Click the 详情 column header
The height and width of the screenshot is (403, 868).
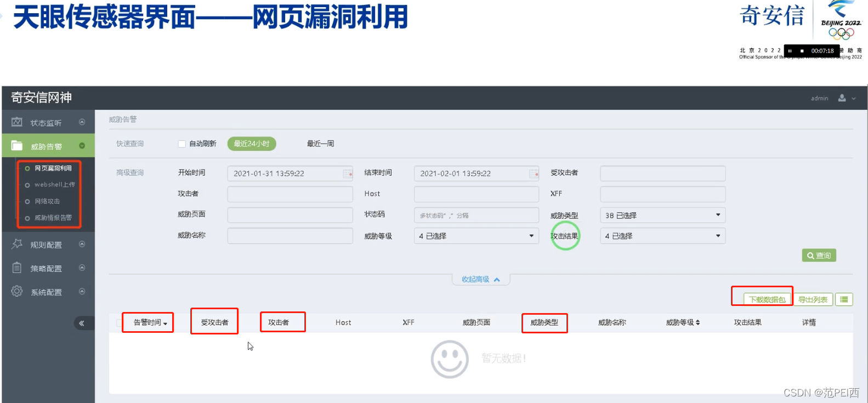809,322
